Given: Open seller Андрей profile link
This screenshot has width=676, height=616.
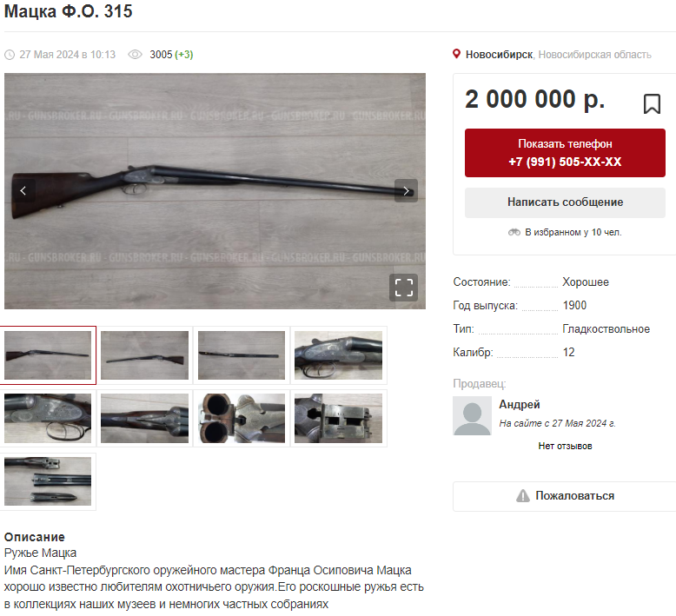Looking at the screenshot, I should click(x=519, y=404).
